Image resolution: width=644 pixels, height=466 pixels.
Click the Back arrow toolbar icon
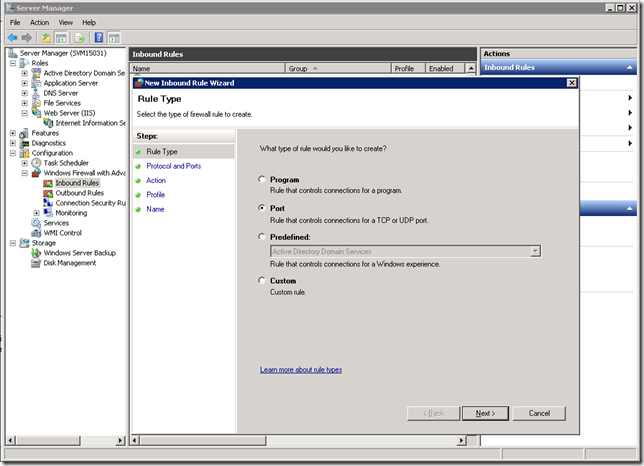pyautogui.click(x=13, y=38)
